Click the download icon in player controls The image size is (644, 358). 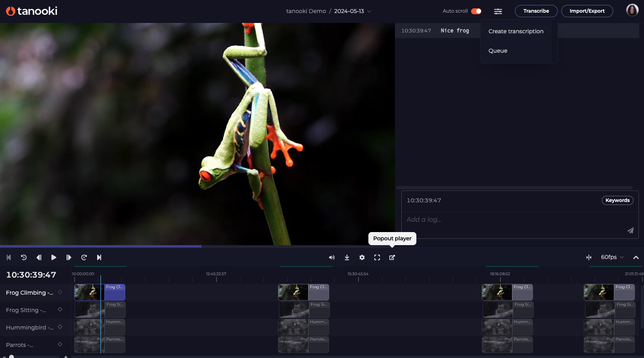tap(347, 257)
